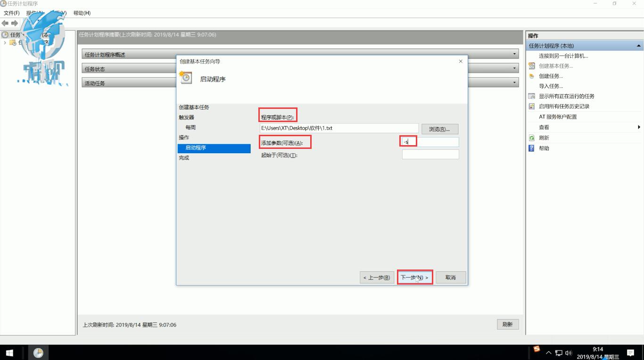Click the 上次刷新时间 status text
Viewport: 644px width, 360px height.
point(130,325)
